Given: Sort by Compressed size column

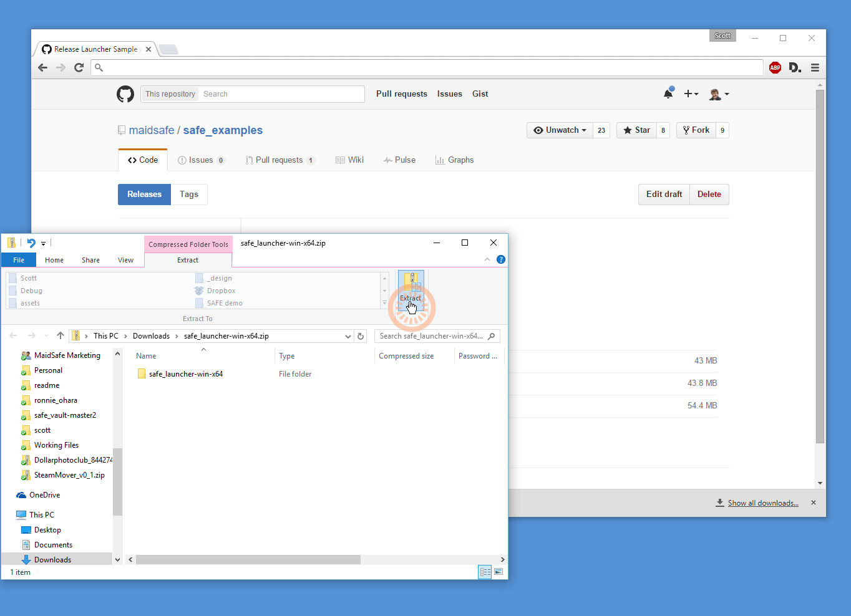Looking at the screenshot, I should [x=406, y=356].
